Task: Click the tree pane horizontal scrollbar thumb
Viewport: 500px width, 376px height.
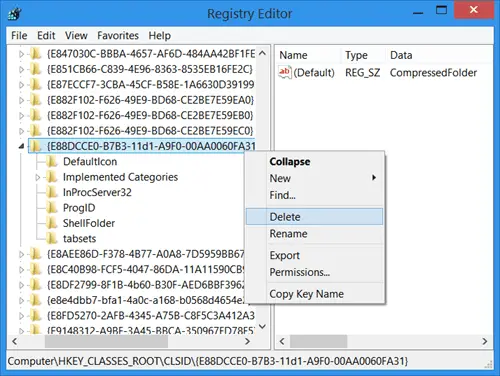Action: click(x=106, y=341)
